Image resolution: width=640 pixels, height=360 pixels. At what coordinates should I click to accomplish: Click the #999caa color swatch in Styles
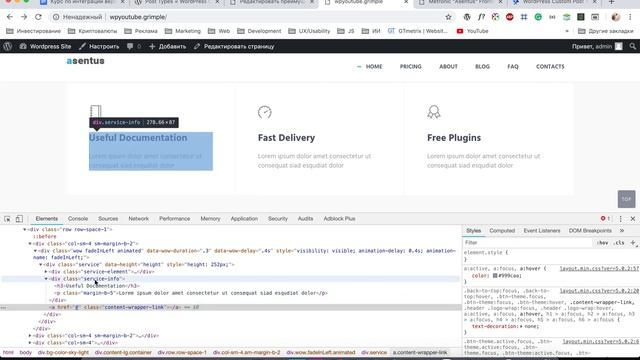tap(495, 276)
